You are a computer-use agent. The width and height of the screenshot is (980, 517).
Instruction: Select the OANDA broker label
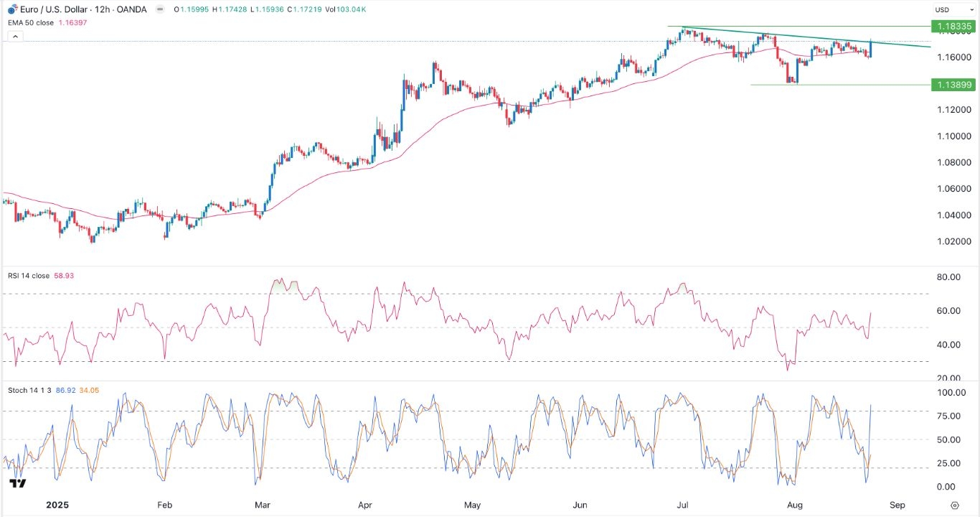[x=131, y=9]
